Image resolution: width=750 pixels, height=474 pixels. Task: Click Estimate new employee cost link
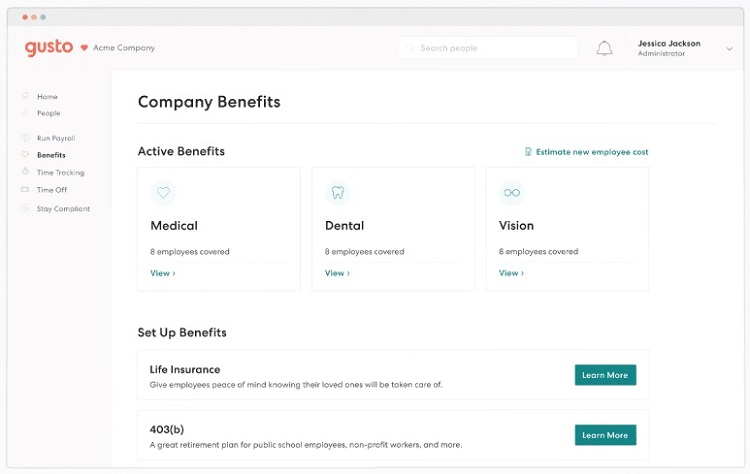pyautogui.click(x=592, y=152)
